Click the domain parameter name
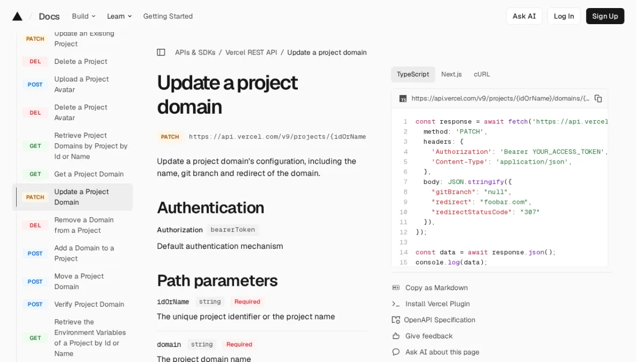Viewport: 644px width, 362px height. [169, 344]
